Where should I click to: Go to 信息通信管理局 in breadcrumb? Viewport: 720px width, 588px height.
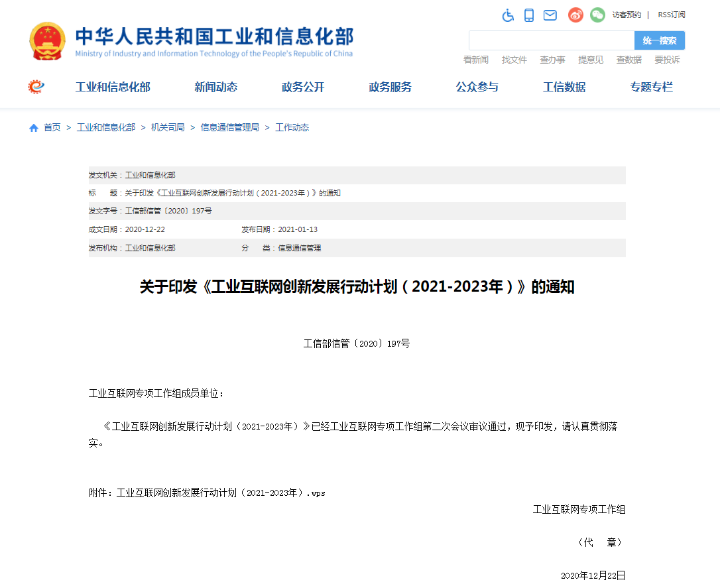pos(229,127)
